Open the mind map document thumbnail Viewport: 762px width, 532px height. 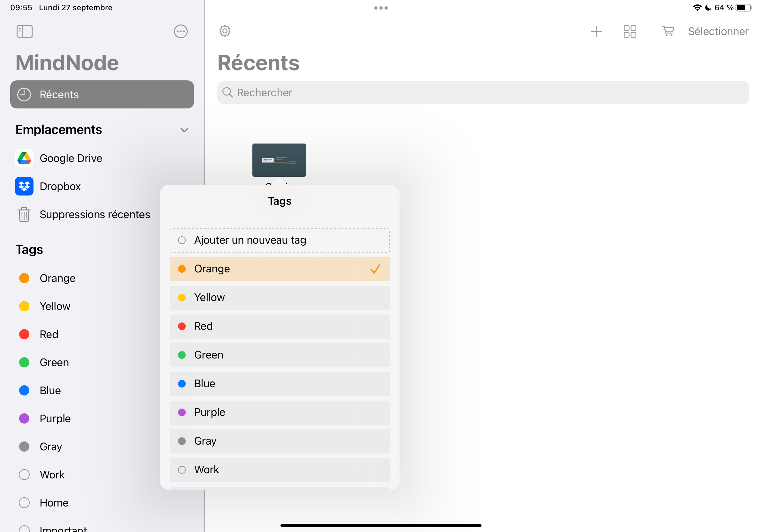(279, 160)
